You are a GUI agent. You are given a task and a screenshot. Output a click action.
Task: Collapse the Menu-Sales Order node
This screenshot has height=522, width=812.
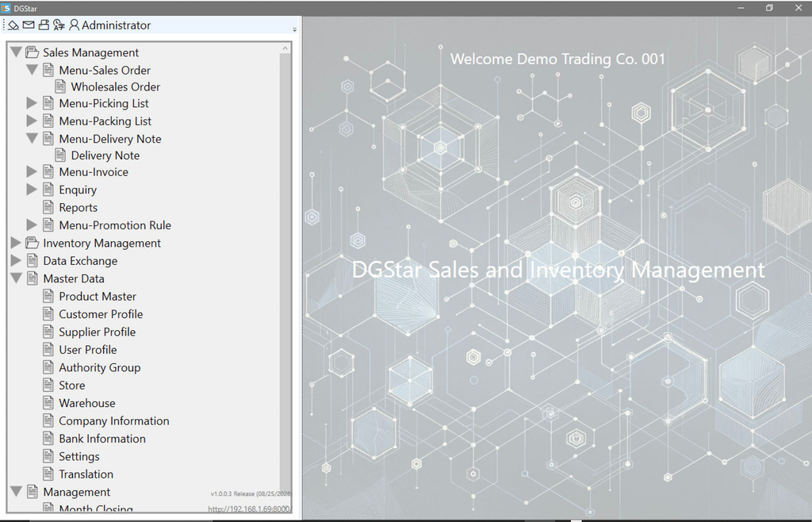[x=32, y=69]
